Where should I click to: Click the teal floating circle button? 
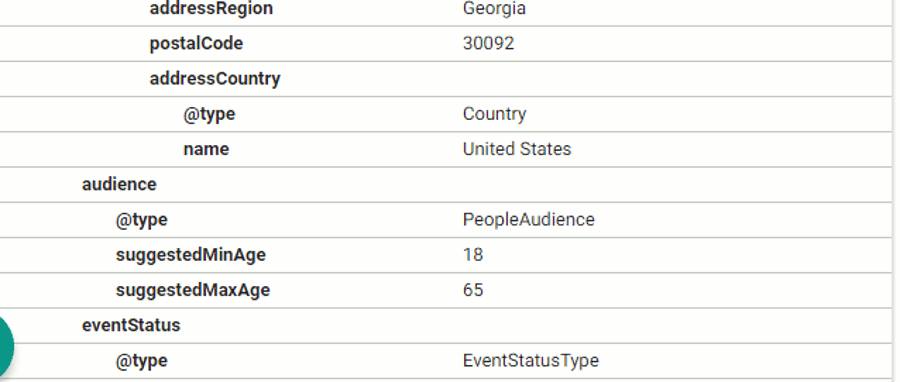point(5,347)
